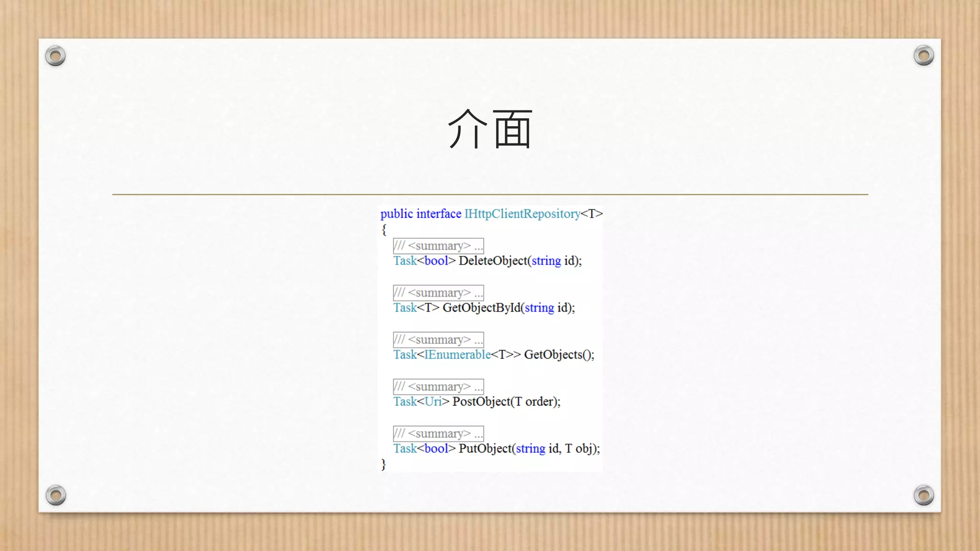980x551 pixels.
Task: Click the public keyword in code
Action: pos(396,214)
